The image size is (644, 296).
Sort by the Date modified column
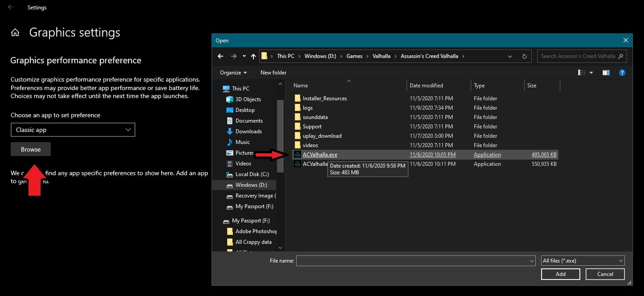click(x=439, y=86)
